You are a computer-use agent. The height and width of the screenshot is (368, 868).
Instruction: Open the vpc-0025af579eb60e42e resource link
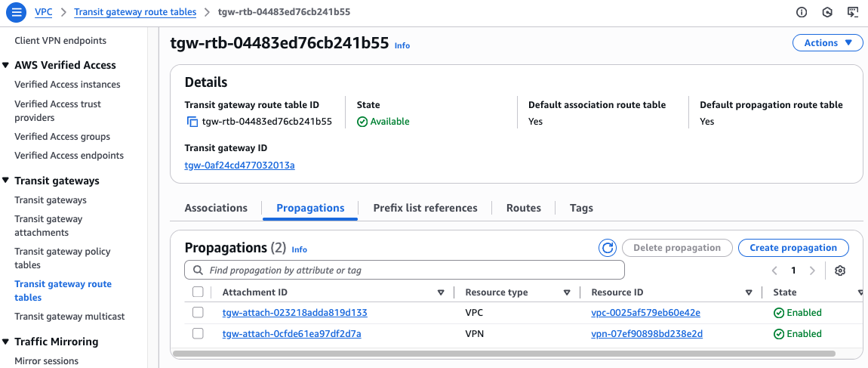pos(645,313)
